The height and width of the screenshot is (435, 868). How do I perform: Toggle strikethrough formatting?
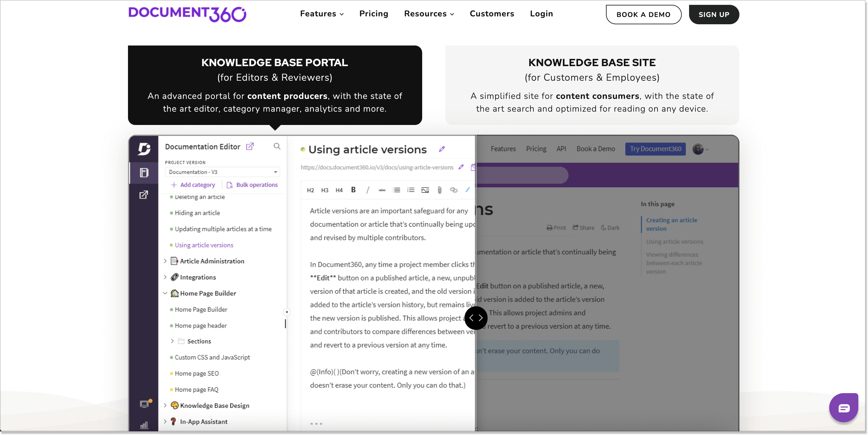point(382,191)
